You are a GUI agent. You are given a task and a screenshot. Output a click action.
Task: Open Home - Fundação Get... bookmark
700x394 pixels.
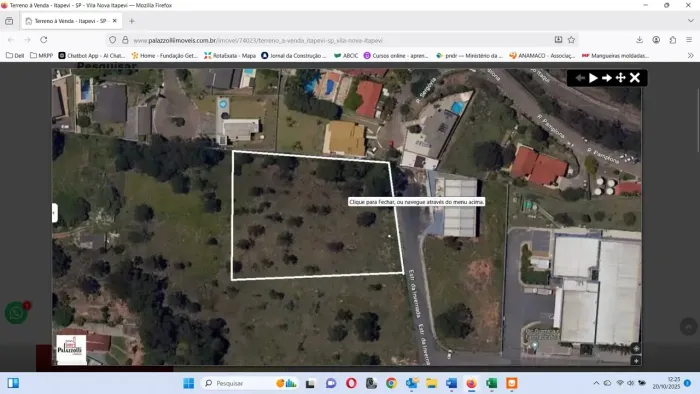coord(165,56)
